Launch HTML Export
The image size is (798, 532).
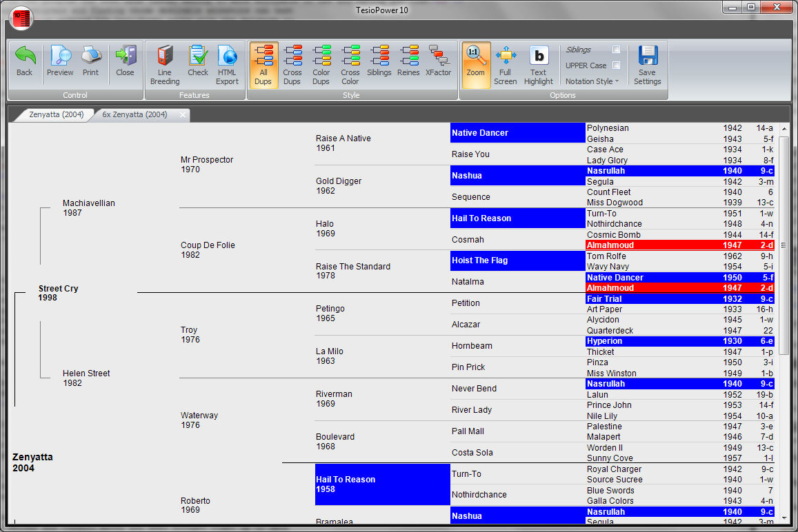pos(227,65)
